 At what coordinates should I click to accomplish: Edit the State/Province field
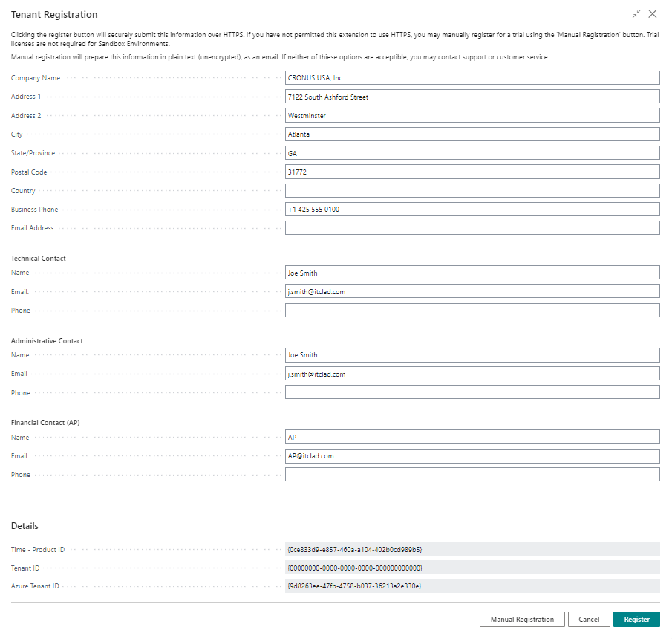[x=472, y=153]
